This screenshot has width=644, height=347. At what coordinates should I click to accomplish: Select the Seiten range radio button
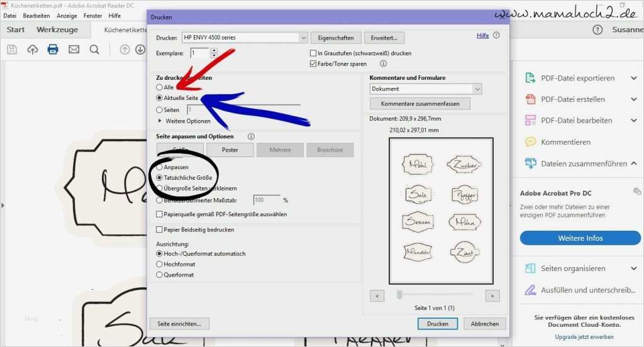[x=159, y=109]
